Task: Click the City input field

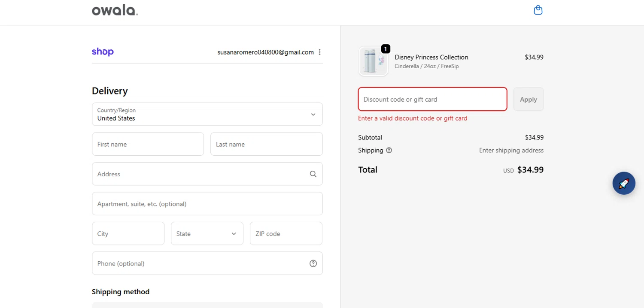Action: [x=128, y=234]
